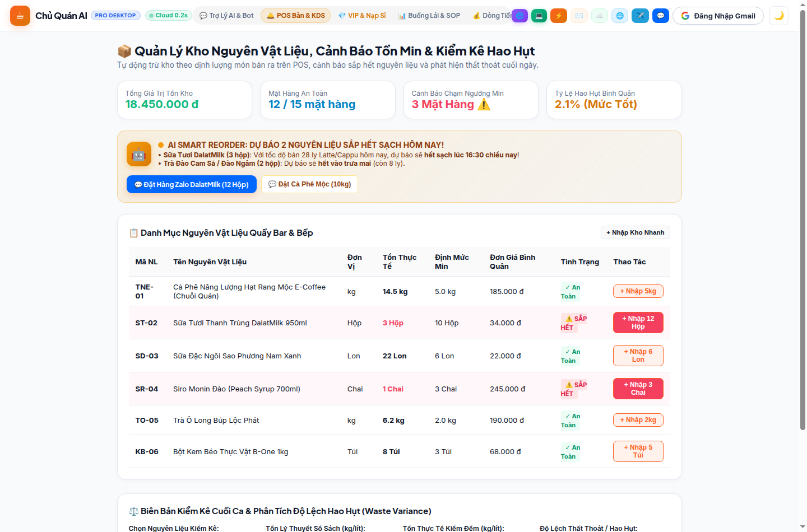
Task: Click the PRO DESKTOP badge
Action: 115,16
